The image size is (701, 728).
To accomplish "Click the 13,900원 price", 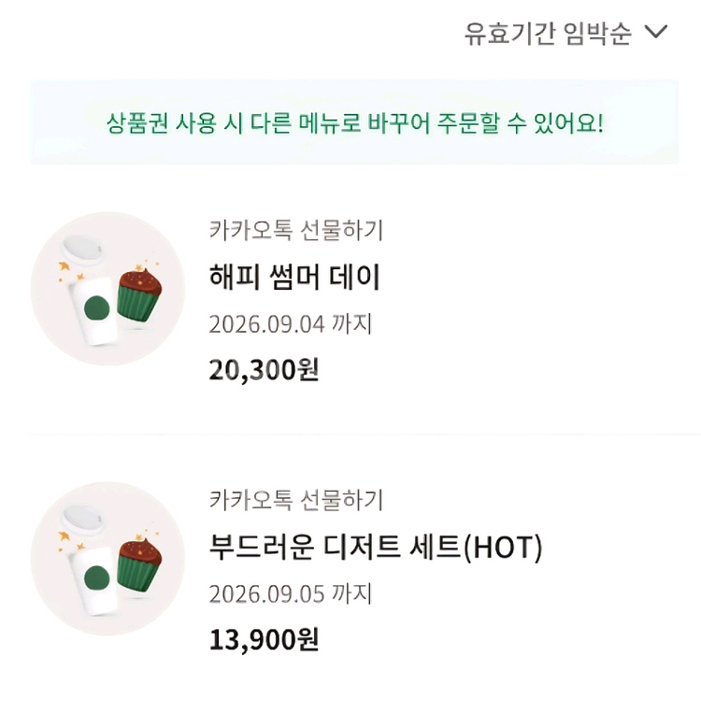I will coord(265,640).
